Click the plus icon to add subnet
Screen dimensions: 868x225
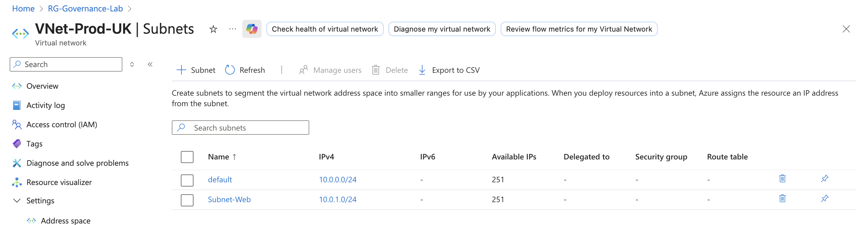[x=181, y=70]
